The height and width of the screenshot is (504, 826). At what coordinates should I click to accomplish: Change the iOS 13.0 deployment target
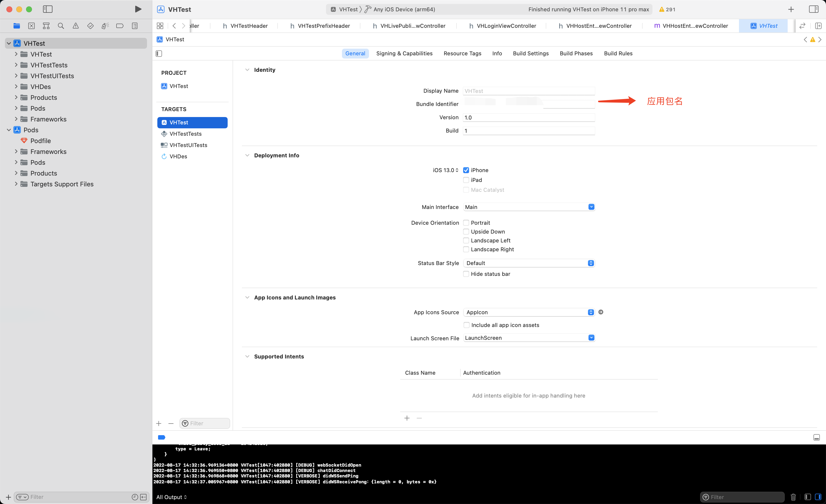pos(445,170)
